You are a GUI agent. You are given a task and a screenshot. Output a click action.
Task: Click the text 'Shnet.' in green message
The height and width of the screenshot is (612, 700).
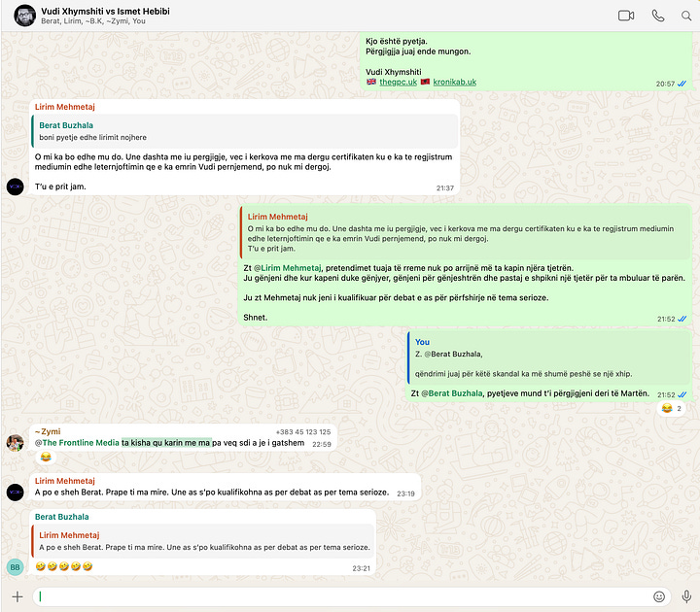pos(256,318)
